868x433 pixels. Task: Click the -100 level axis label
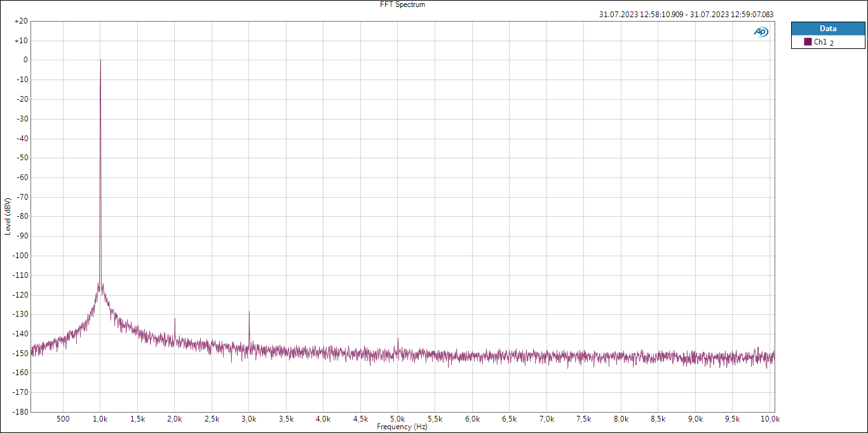click(x=20, y=256)
